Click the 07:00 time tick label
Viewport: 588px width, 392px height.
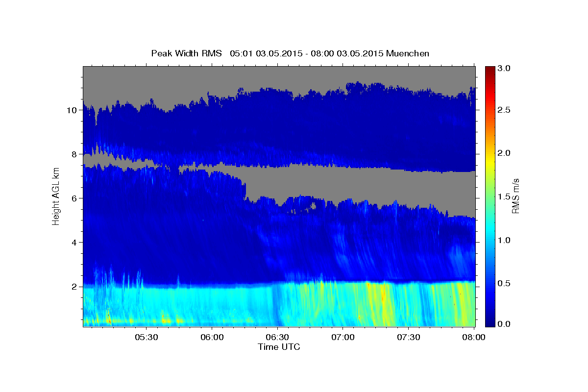coord(343,338)
